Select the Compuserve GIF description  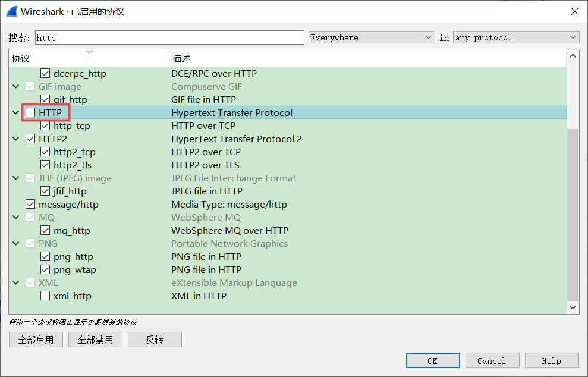pyautogui.click(x=207, y=86)
